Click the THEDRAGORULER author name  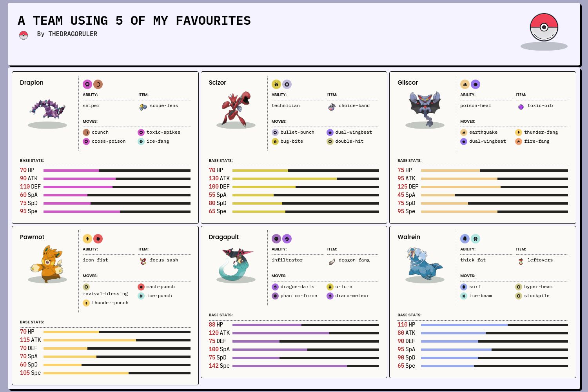click(x=73, y=34)
